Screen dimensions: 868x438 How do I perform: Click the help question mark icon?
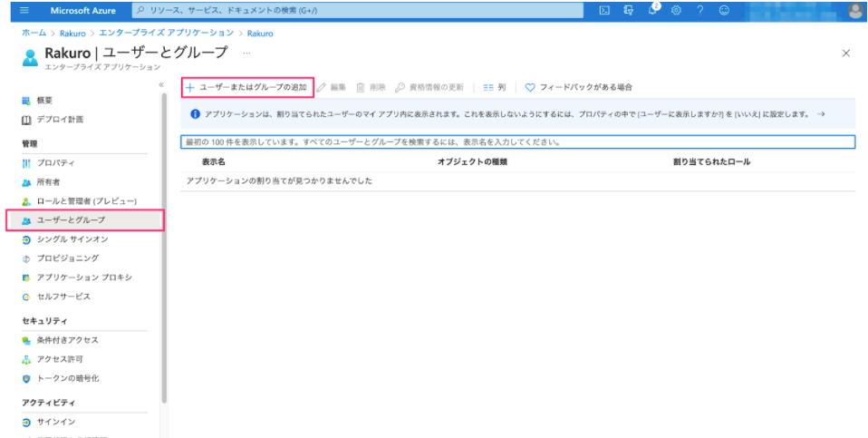700,11
